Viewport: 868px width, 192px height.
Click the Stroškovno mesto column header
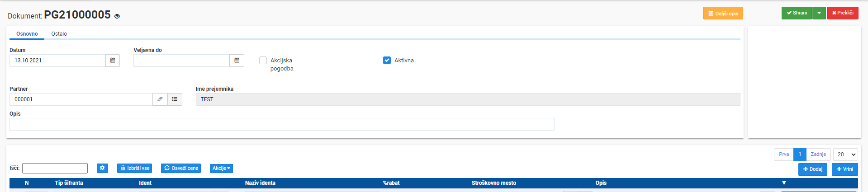click(494, 183)
